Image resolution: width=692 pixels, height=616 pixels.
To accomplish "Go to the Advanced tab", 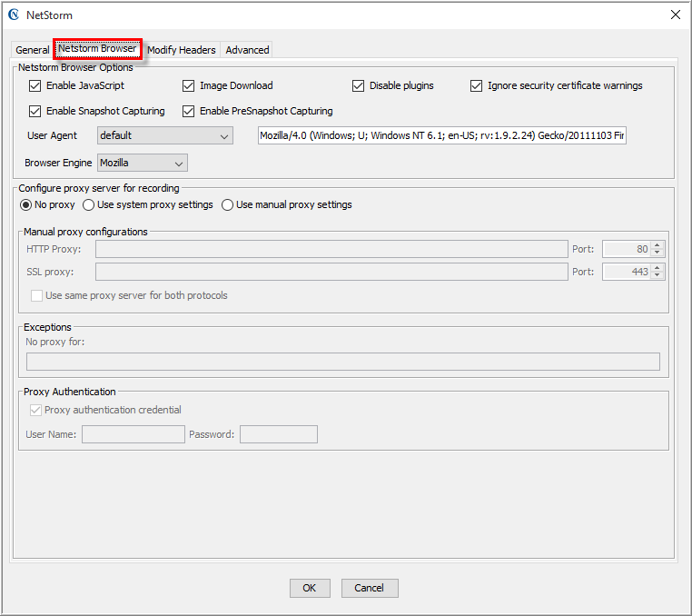I will [247, 50].
